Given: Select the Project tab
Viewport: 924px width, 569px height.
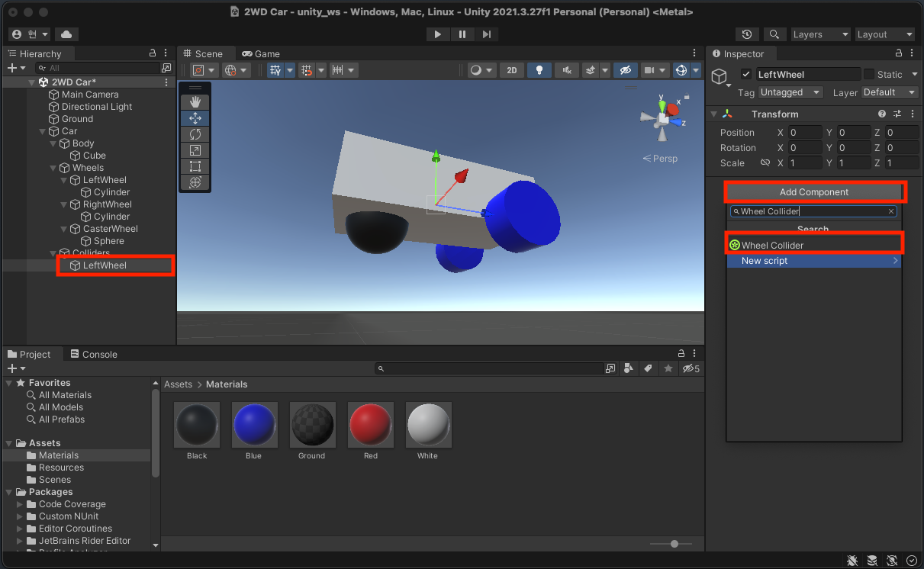Looking at the screenshot, I should [x=30, y=354].
